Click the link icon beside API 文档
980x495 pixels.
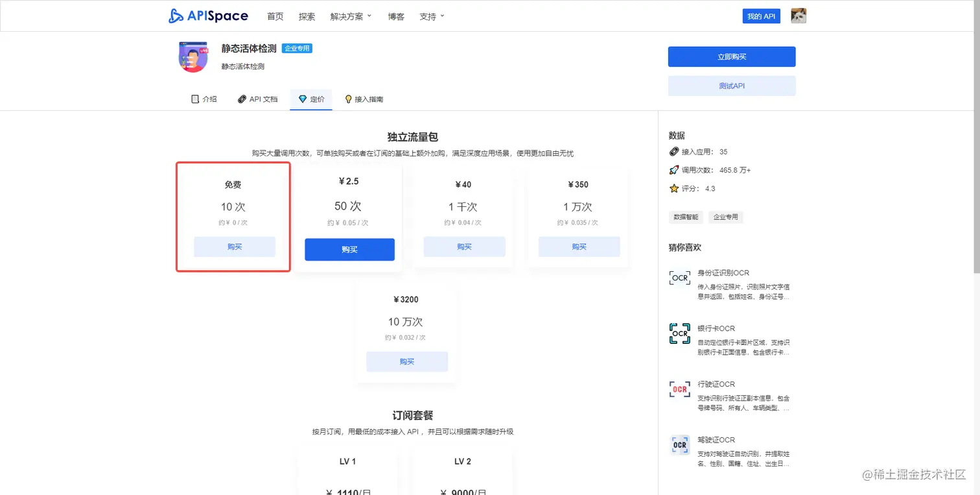[x=242, y=99]
